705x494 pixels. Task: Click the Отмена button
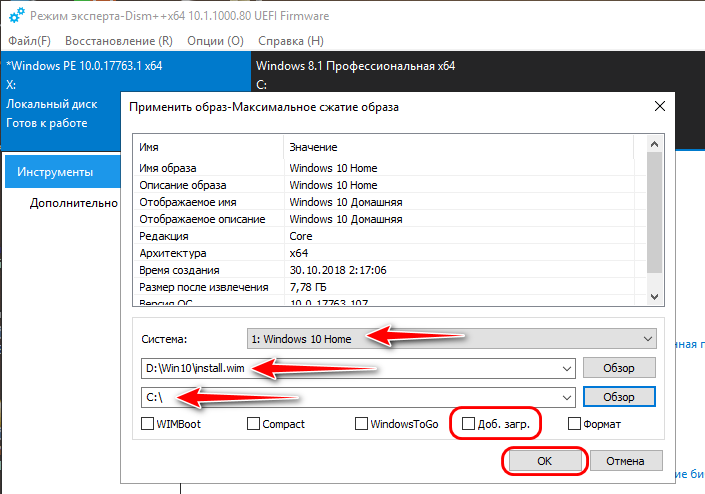point(625,461)
